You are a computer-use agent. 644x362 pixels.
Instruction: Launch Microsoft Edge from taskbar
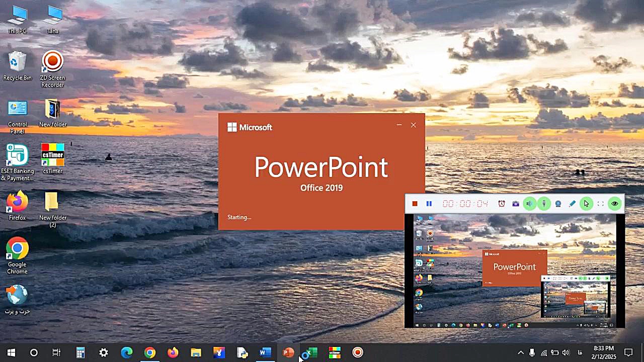pos(127,352)
